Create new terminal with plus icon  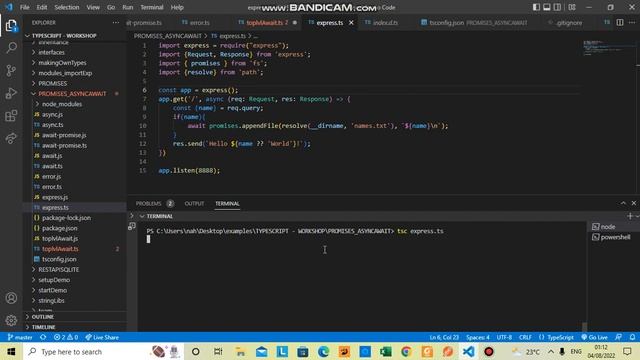click(630, 216)
